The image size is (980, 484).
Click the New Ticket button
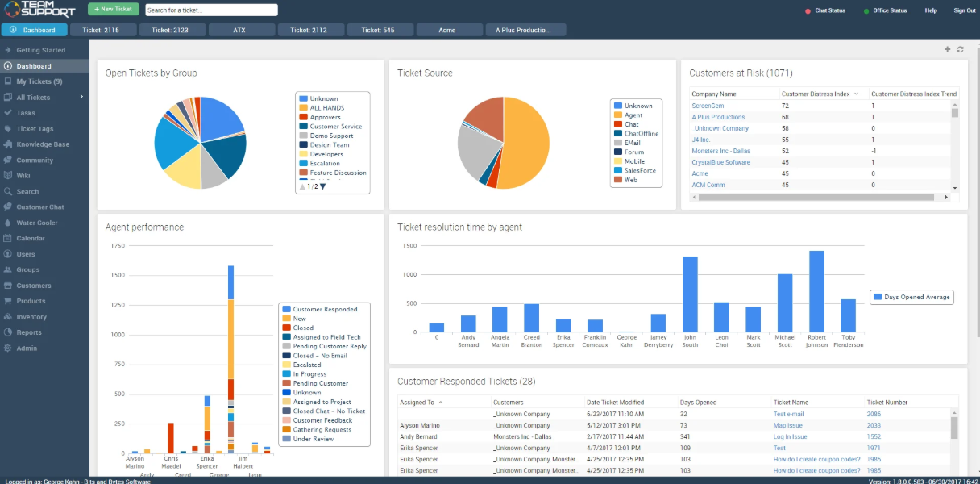[113, 9]
